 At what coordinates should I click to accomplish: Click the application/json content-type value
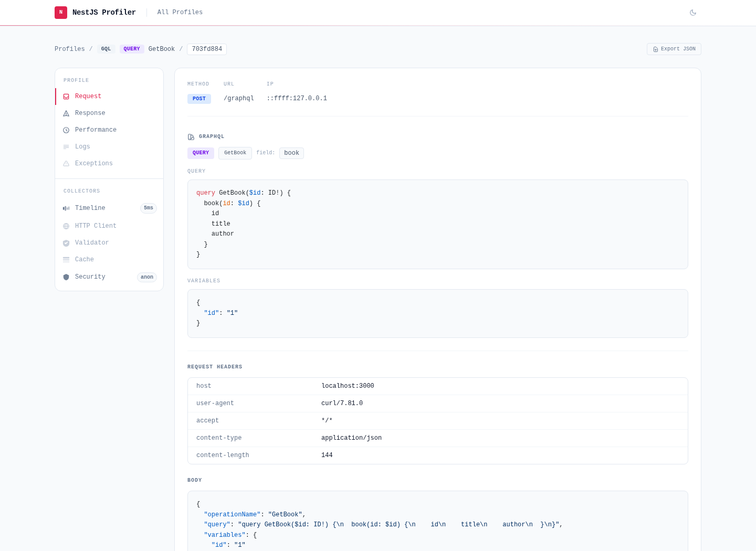351,438
